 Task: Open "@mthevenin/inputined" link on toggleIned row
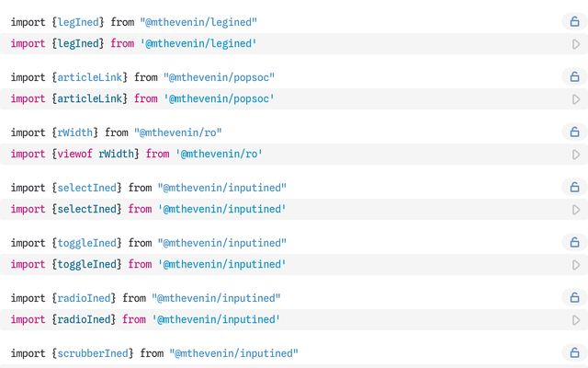222,243
